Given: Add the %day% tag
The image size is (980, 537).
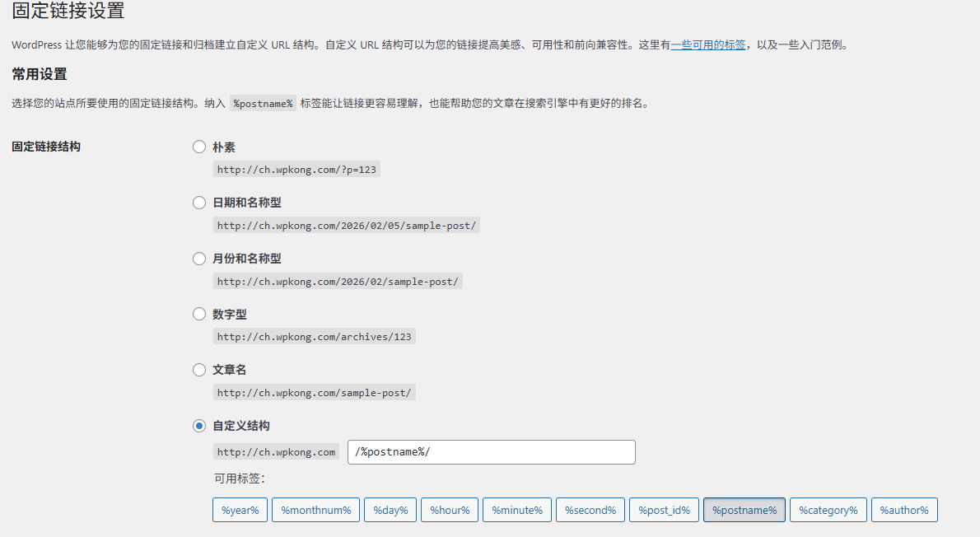Looking at the screenshot, I should 390,509.
